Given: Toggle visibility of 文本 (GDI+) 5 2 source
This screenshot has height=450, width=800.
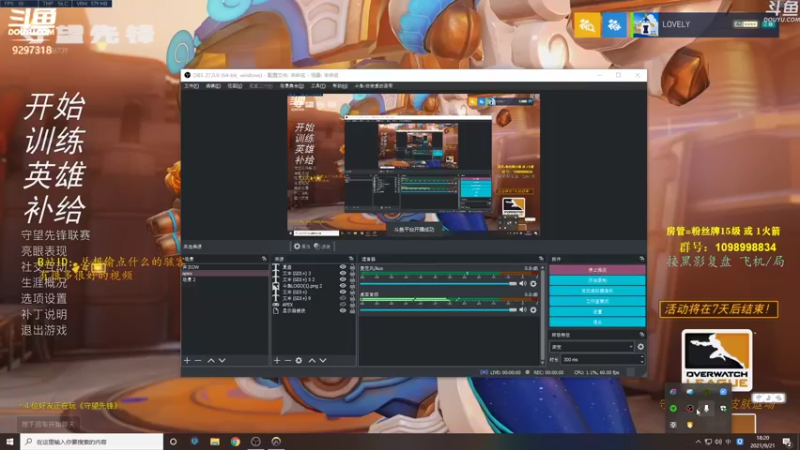Looking at the screenshot, I should click(343, 280).
